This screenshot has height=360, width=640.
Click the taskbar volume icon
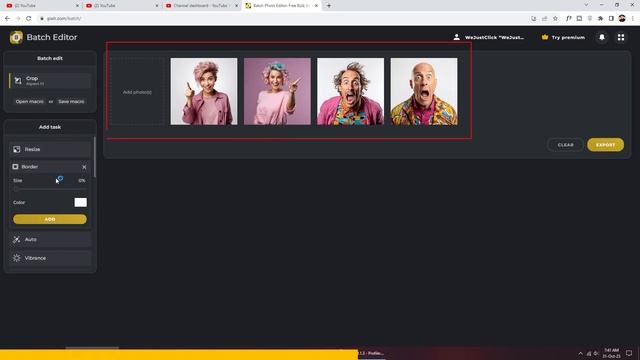pyautogui.click(x=596, y=353)
